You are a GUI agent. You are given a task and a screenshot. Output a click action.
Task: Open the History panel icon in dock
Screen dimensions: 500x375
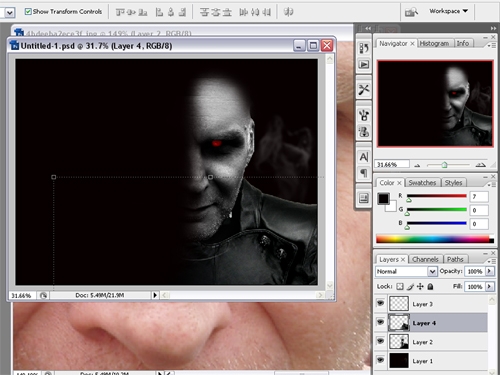364,48
